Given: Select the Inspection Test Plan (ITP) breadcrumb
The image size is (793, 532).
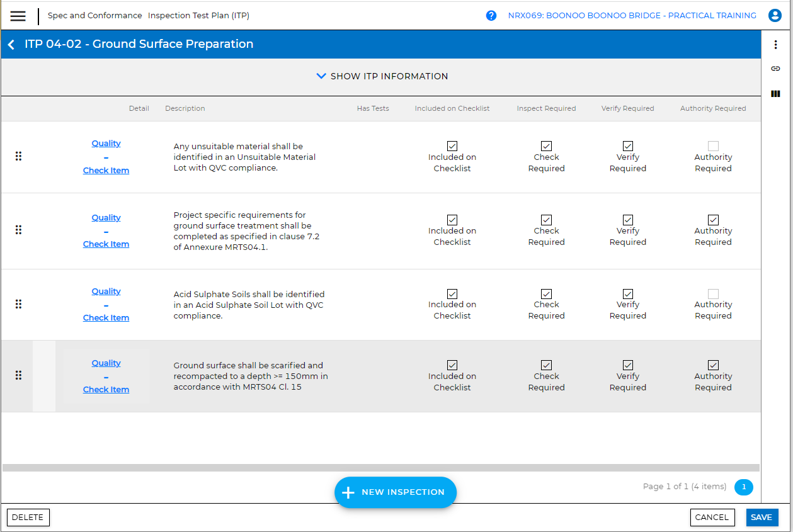Looking at the screenshot, I should [x=198, y=15].
